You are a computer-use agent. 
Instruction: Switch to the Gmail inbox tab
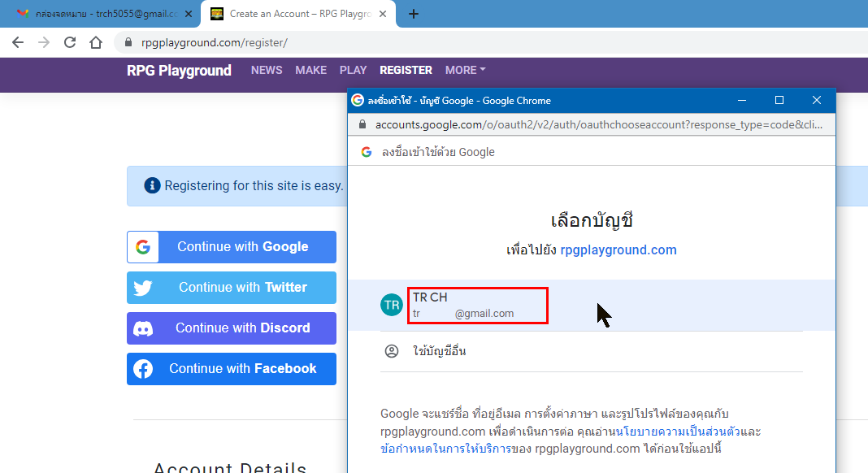(100, 14)
